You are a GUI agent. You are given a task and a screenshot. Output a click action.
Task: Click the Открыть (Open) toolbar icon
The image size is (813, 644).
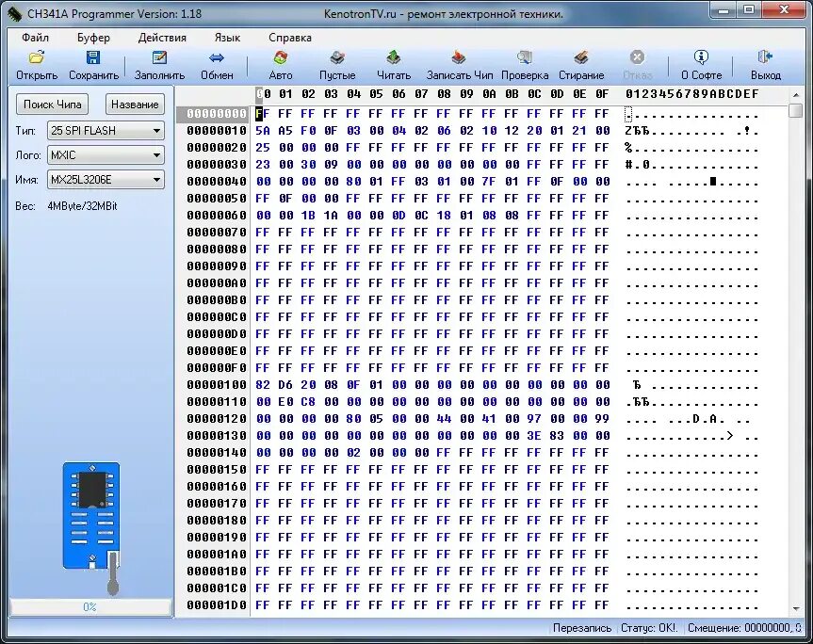[37, 57]
